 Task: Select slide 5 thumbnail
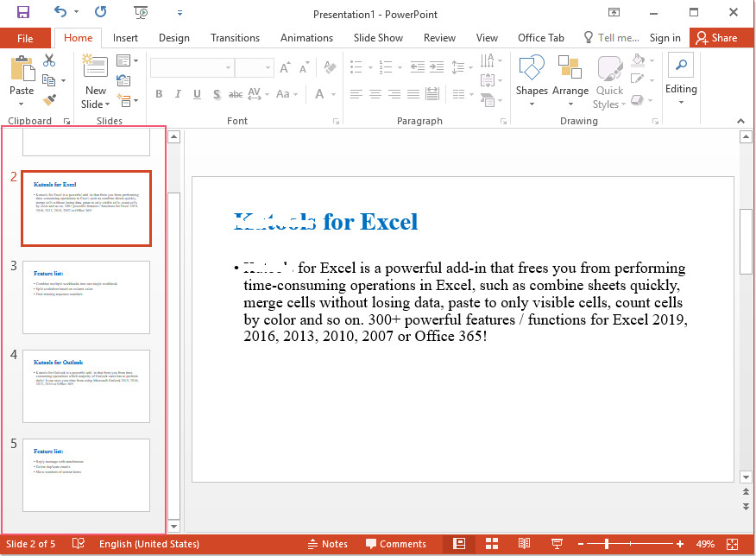(x=86, y=475)
